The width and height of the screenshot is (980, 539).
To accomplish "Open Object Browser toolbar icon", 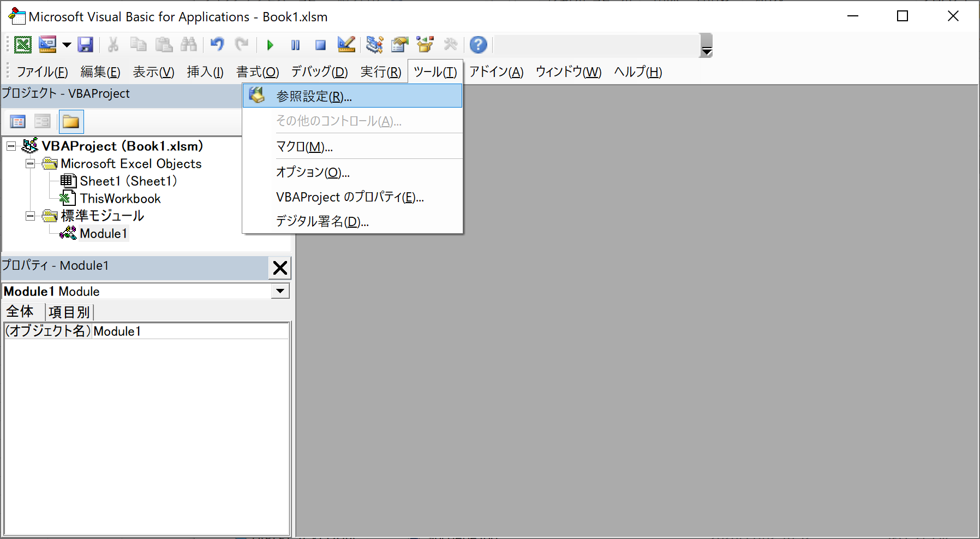I will coord(425,45).
